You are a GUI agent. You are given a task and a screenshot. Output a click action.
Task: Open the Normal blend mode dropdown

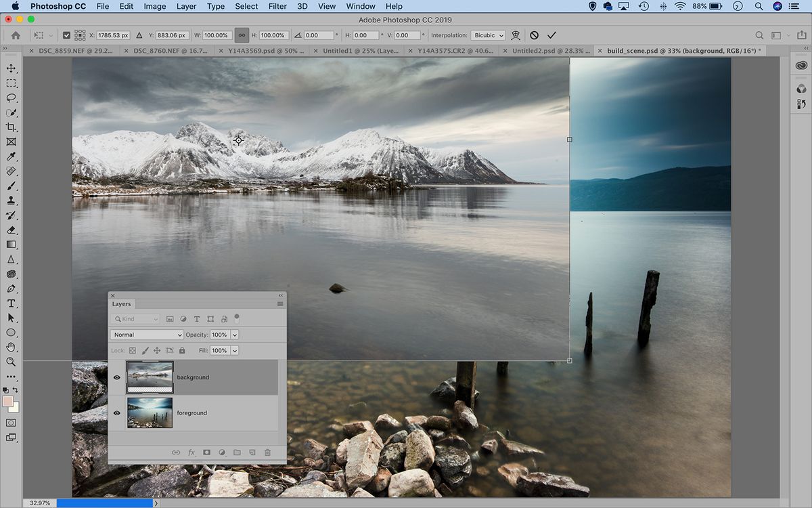146,334
